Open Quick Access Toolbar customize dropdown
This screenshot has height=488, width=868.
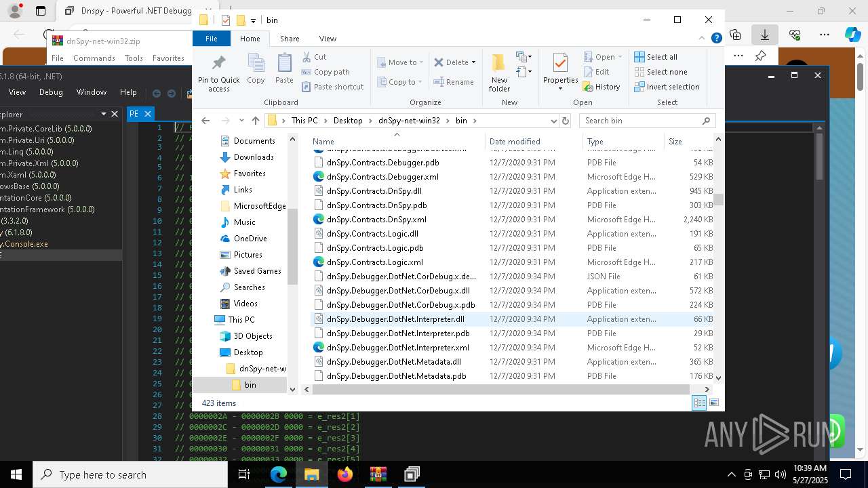tap(253, 20)
